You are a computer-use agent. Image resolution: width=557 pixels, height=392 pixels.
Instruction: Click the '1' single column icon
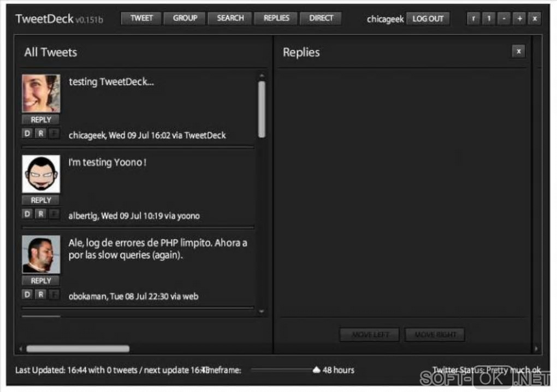[489, 19]
